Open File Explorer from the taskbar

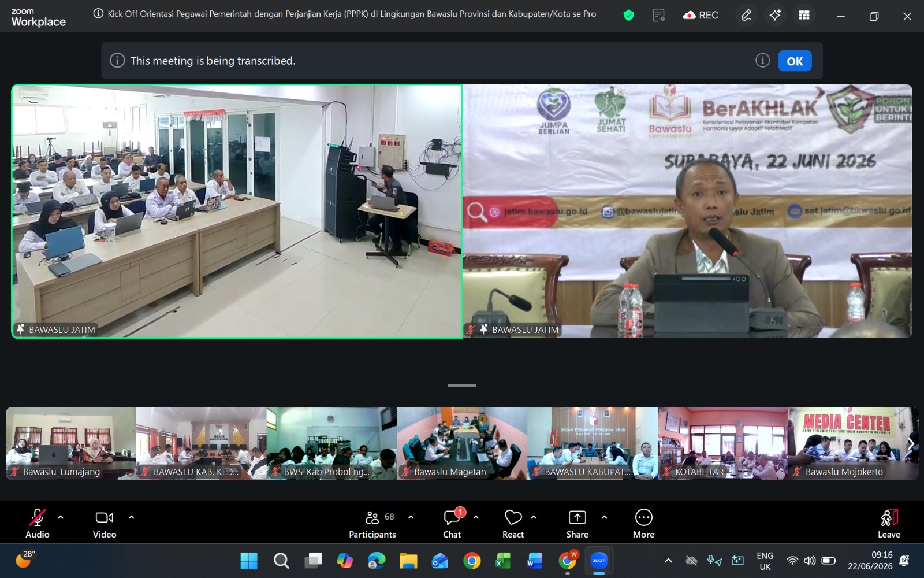tap(408, 561)
